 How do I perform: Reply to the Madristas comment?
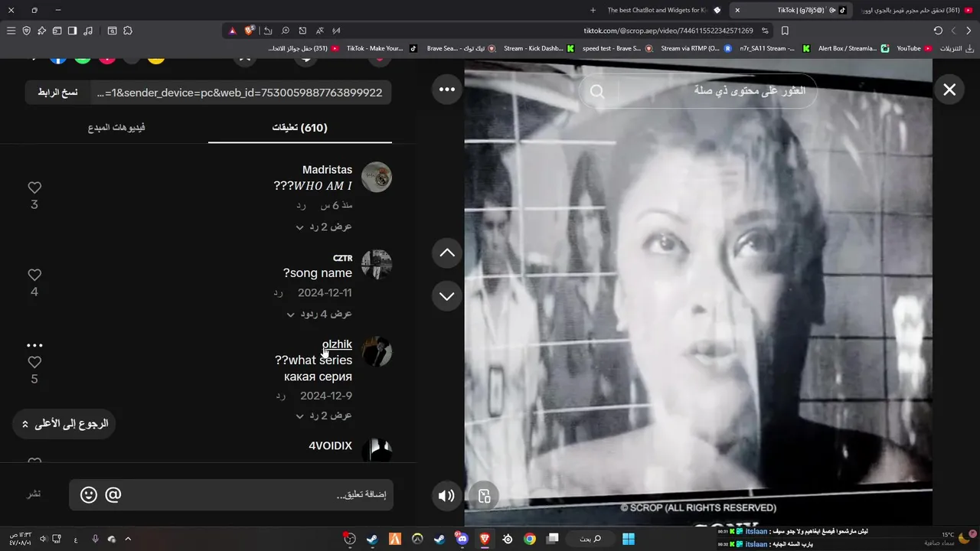coord(302,206)
